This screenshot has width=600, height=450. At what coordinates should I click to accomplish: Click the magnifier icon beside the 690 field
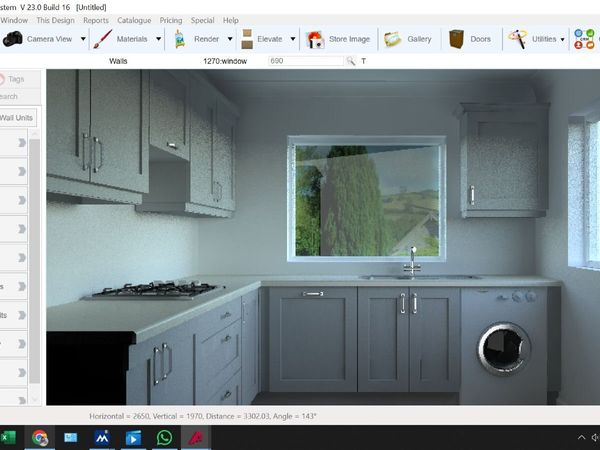351,61
